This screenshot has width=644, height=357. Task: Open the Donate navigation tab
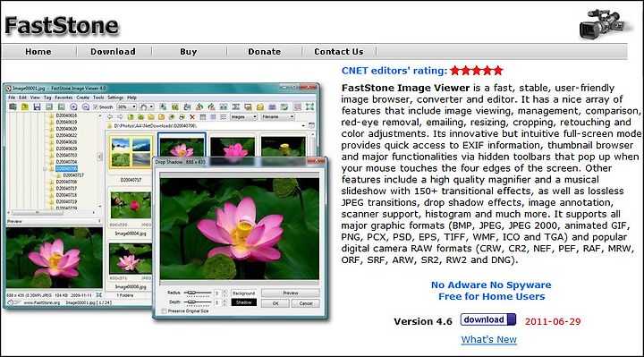(265, 52)
